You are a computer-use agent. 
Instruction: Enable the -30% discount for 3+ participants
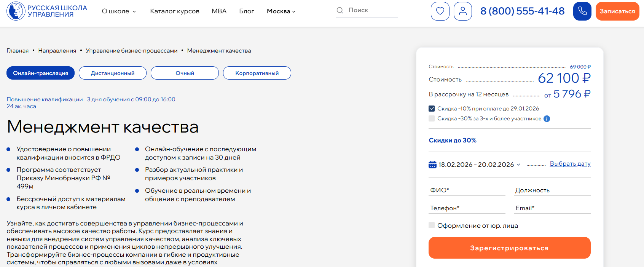(432, 118)
